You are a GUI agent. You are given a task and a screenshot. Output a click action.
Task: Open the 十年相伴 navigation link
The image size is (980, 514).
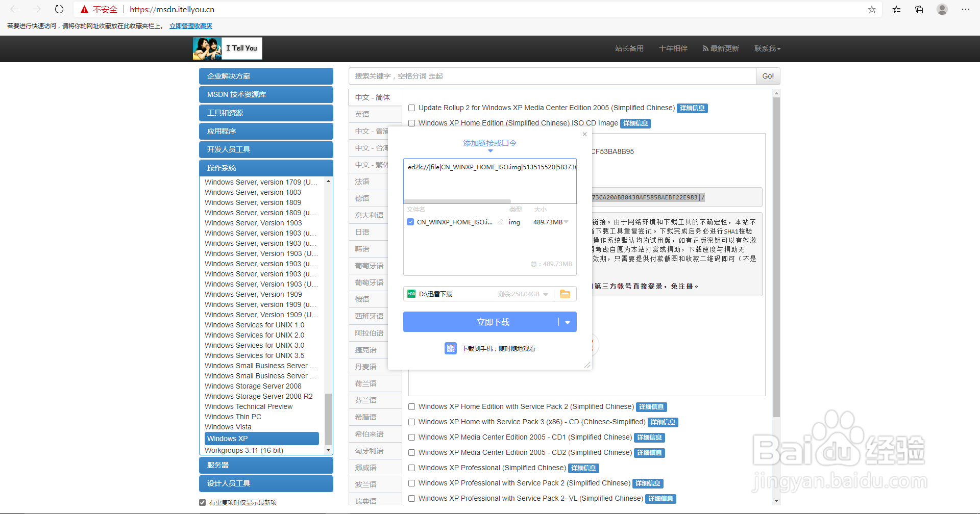(673, 48)
